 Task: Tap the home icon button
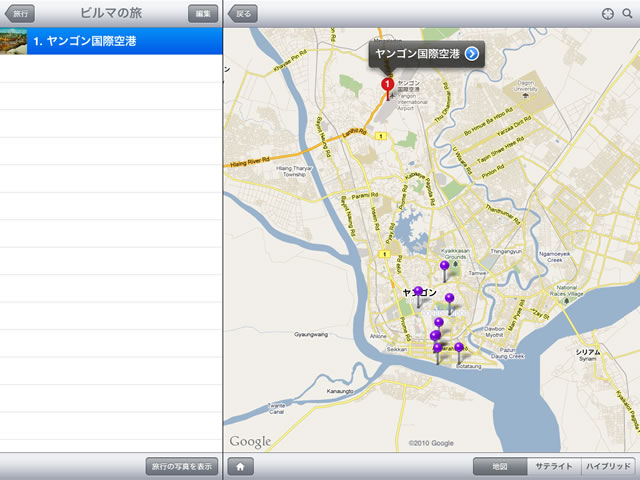[x=240, y=466]
